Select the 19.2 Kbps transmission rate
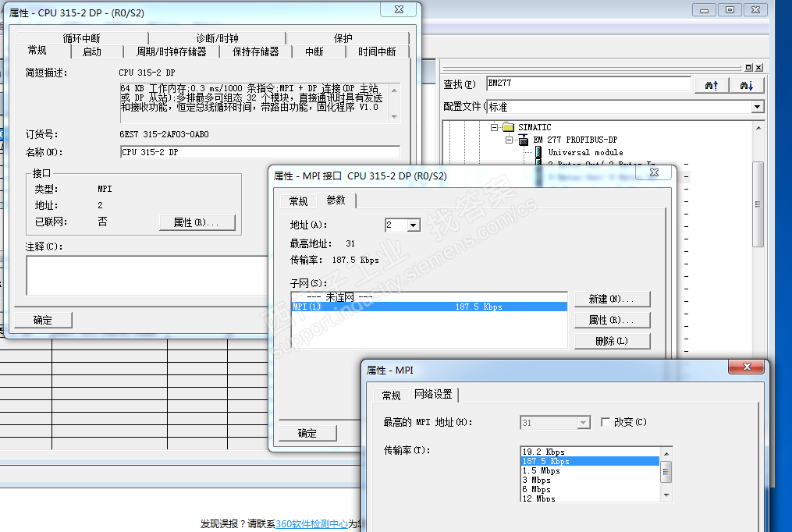 click(590, 452)
